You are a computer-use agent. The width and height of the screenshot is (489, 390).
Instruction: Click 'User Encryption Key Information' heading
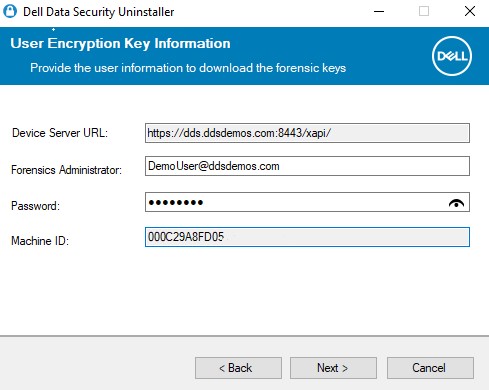tap(120, 44)
